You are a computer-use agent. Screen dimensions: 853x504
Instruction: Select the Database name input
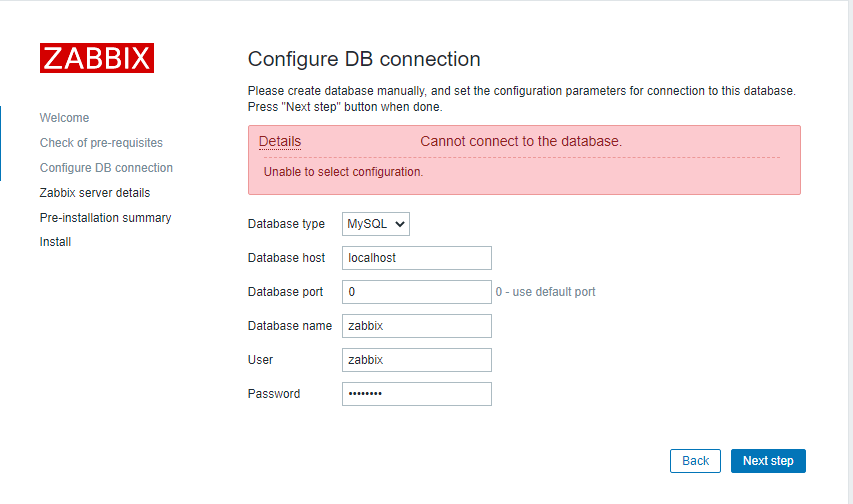(417, 326)
